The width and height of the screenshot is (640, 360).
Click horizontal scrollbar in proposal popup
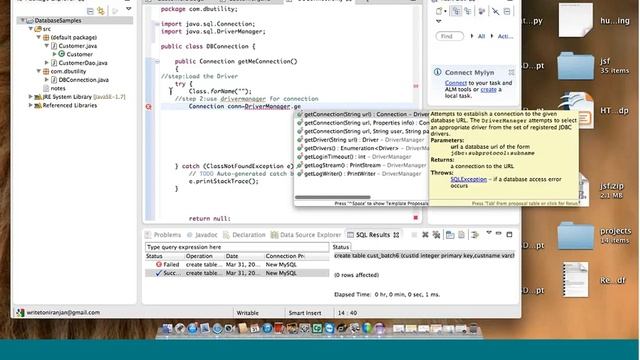click(333, 197)
